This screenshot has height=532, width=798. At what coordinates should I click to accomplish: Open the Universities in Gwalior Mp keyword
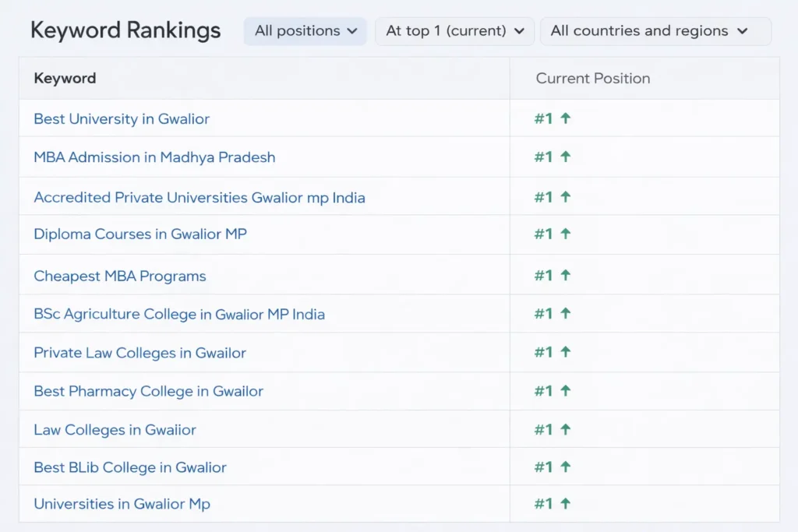click(x=122, y=504)
